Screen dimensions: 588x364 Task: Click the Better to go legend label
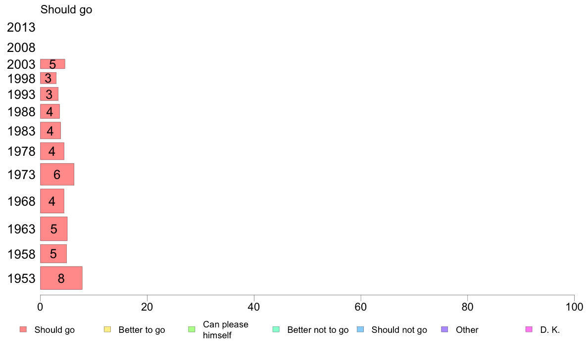142,330
